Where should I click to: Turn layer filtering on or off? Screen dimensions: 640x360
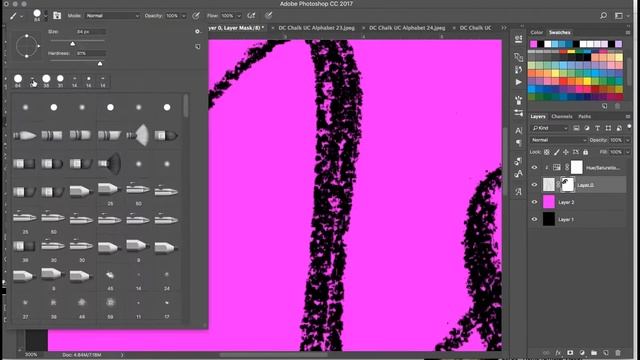629,127
